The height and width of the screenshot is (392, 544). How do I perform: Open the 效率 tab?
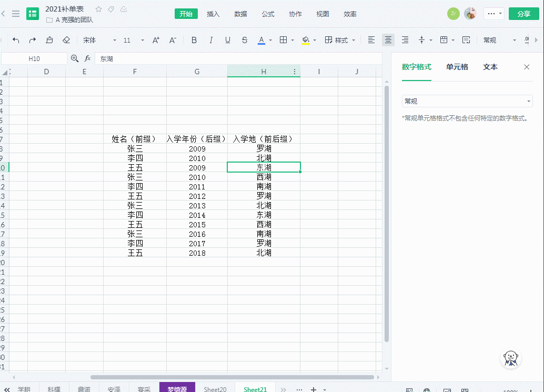click(x=350, y=14)
